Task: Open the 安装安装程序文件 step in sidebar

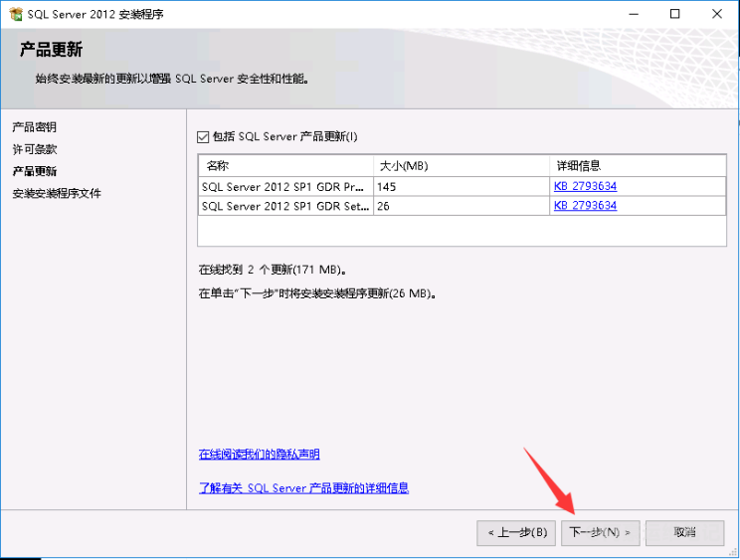Action: click(57, 193)
